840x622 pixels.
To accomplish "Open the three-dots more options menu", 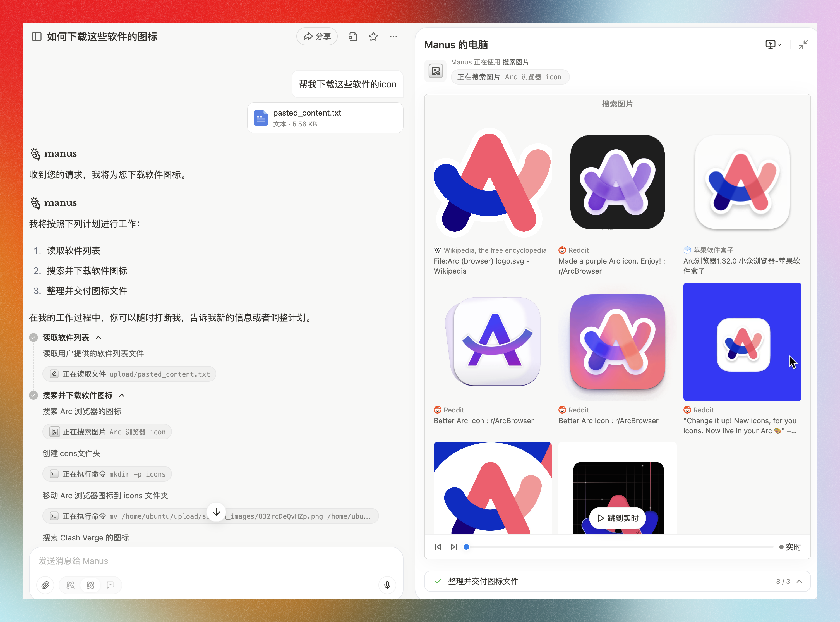I will click(393, 37).
